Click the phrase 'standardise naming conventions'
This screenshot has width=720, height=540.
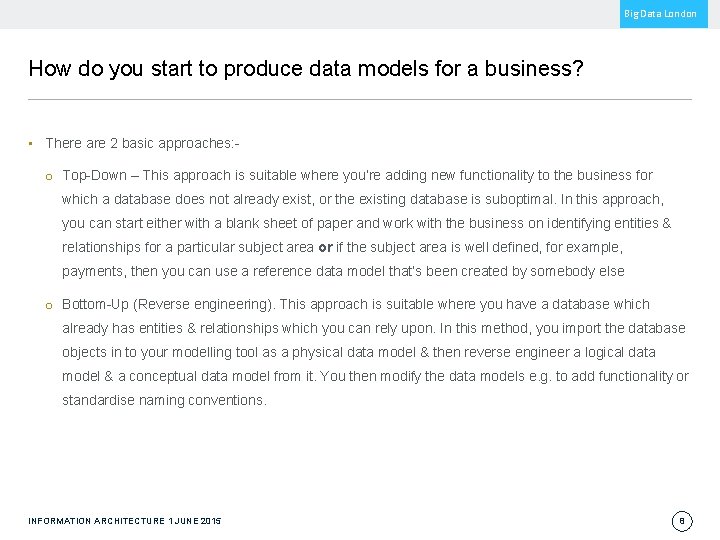(164, 400)
